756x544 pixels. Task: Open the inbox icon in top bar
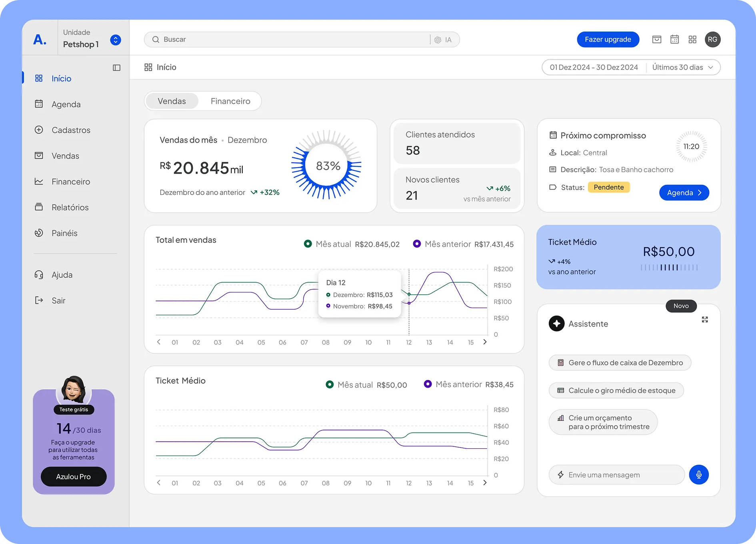coord(656,39)
